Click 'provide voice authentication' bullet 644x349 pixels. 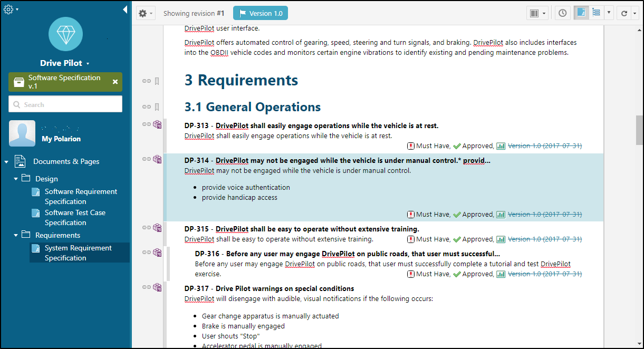[246, 187]
